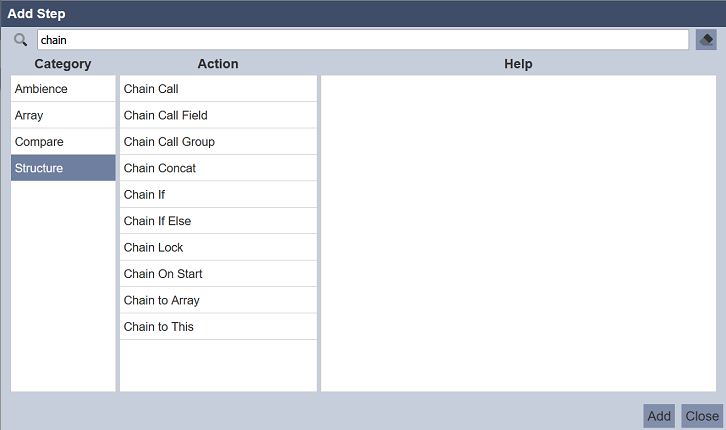The width and height of the screenshot is (726, 430).
Task: Select the Chain On Start action
Action: pos(218,274)
